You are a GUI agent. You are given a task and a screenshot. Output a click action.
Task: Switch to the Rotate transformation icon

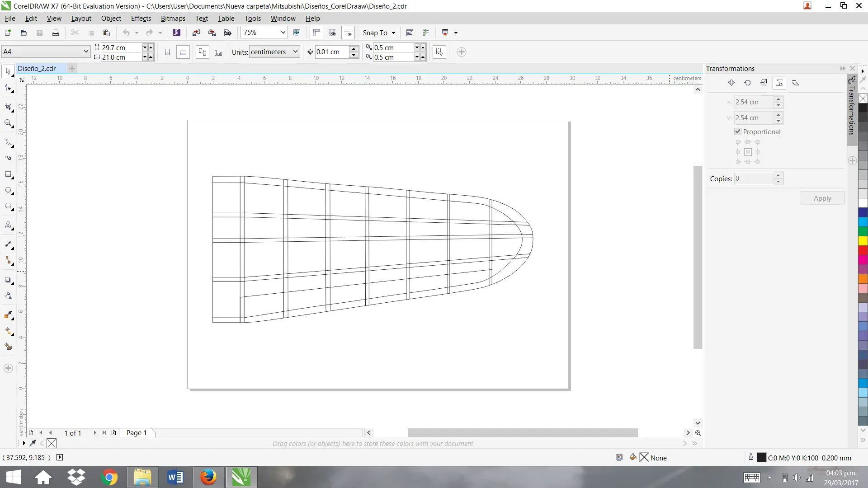[x=747, y=83]
